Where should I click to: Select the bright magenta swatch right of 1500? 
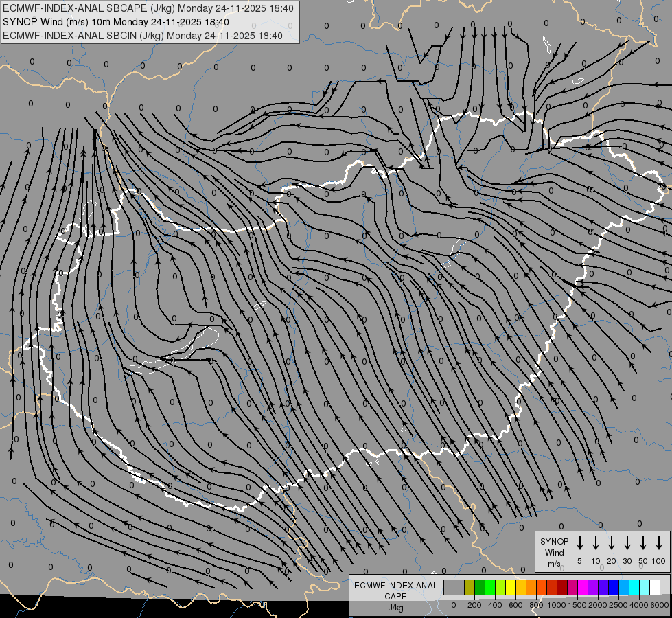[583, 587]
